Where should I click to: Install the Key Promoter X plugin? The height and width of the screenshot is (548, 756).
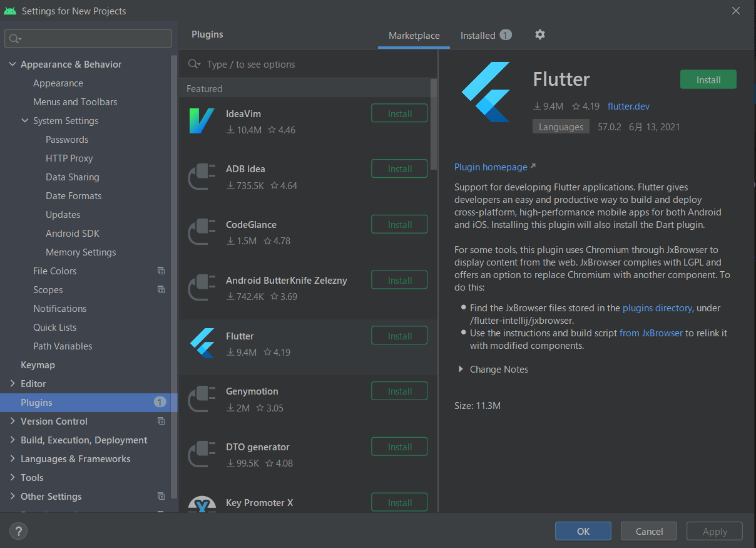(x=399, y=502)
